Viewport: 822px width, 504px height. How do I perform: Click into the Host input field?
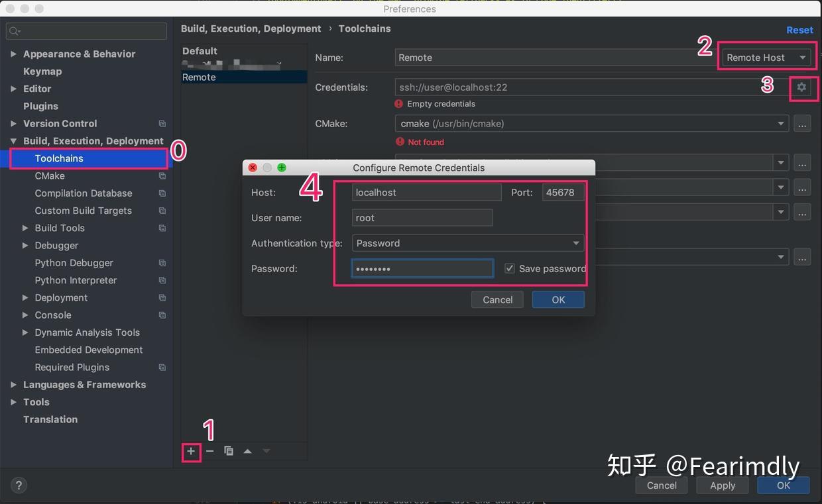pyautogui.click(x=426, y=192)
